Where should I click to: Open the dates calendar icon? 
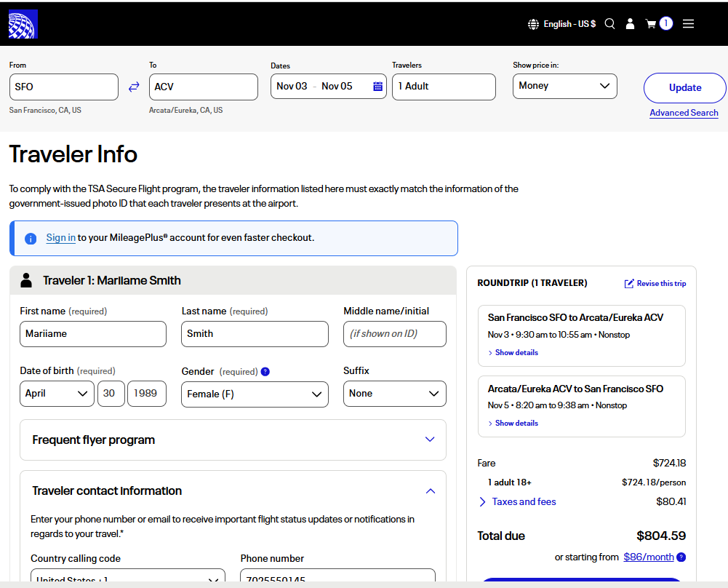[x=377, y=87]
